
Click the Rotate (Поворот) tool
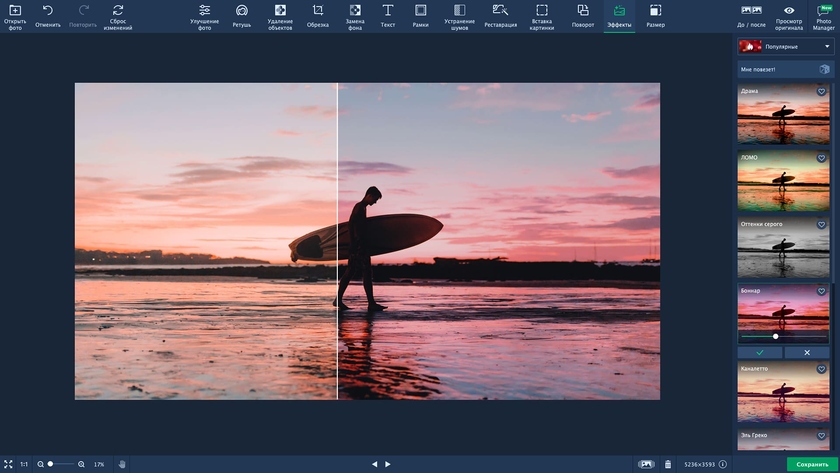(x=583, y=15)
